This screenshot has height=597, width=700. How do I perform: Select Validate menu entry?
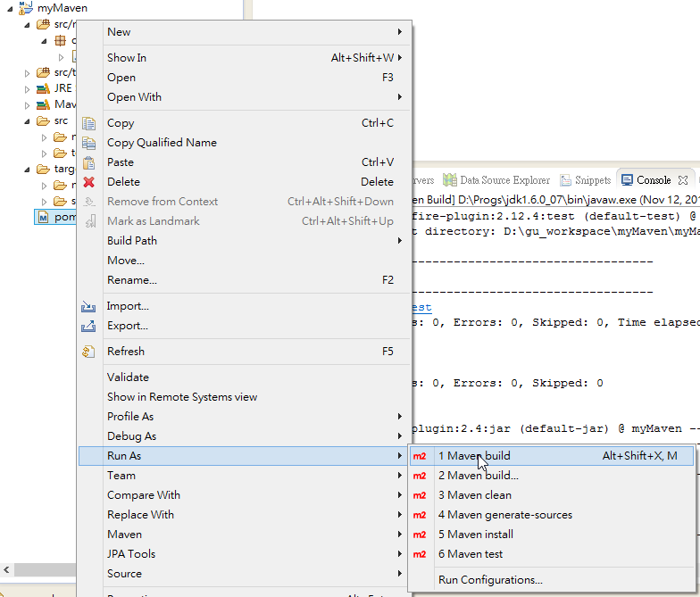245,377
